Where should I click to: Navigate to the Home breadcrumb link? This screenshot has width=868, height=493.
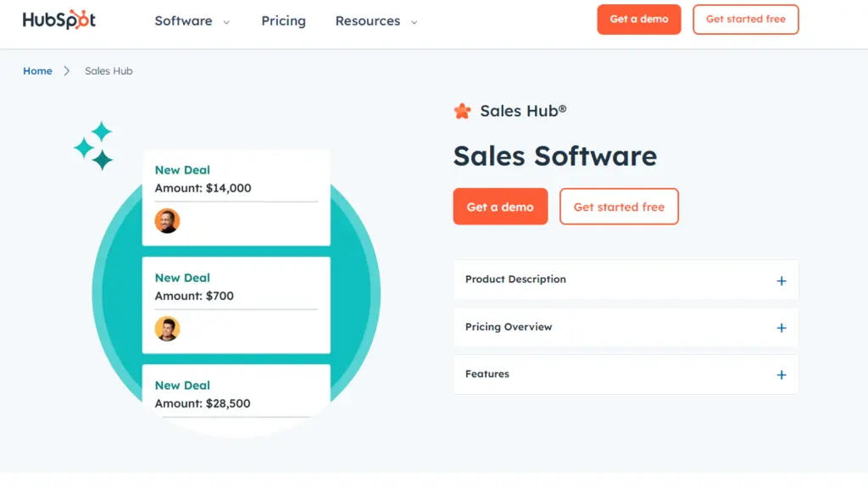coord(37,71)
